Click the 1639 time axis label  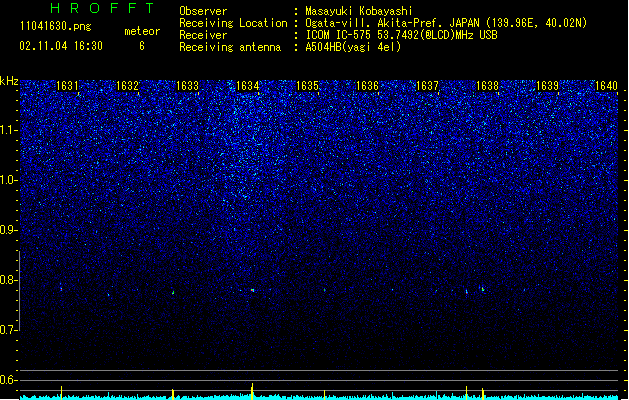(x=548, y=86)
